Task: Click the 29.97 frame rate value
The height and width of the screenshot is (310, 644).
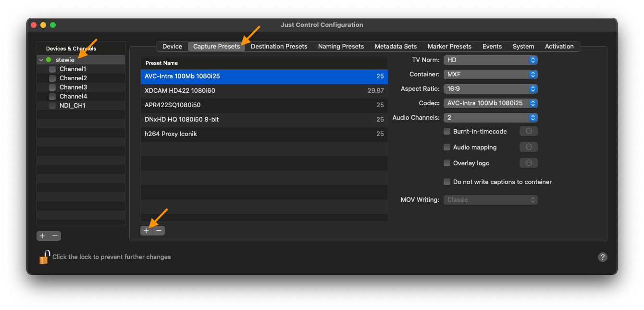Action: coord(375,91)
